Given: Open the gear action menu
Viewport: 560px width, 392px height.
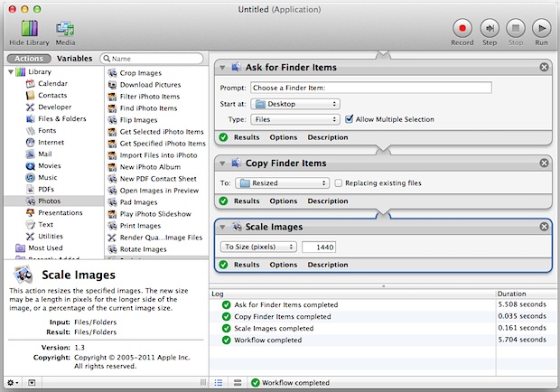Looking at the screenshot, I should (x=13, y=383).
